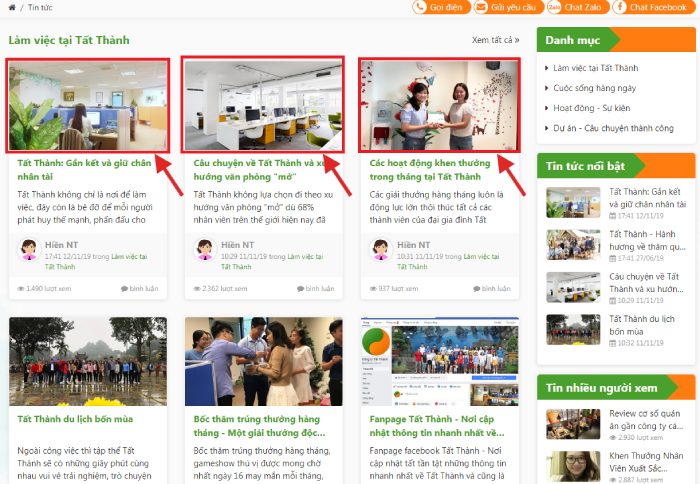700x484 pixels.
Task: Click Hiền NT avatar on the 10:29 11/11/19 card
Action: (x=205, y=250)
